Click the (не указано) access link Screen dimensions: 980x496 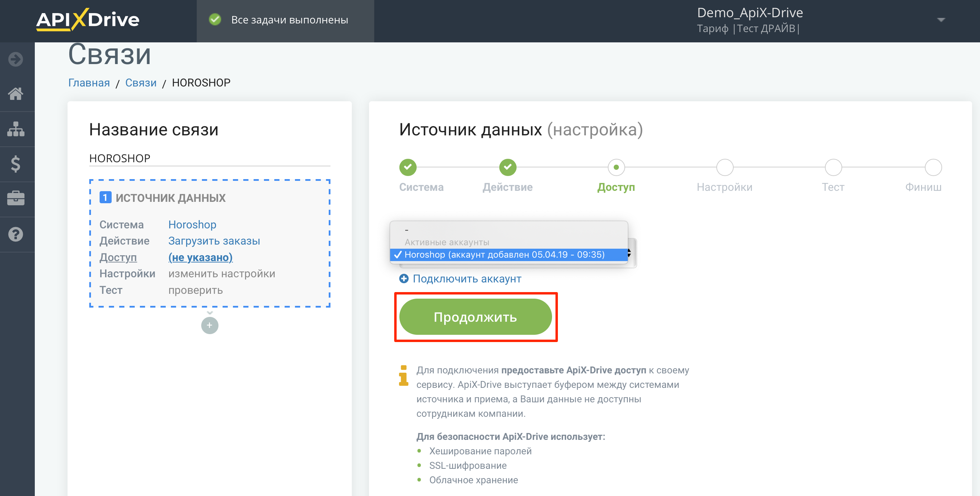[x=201, y=258]
